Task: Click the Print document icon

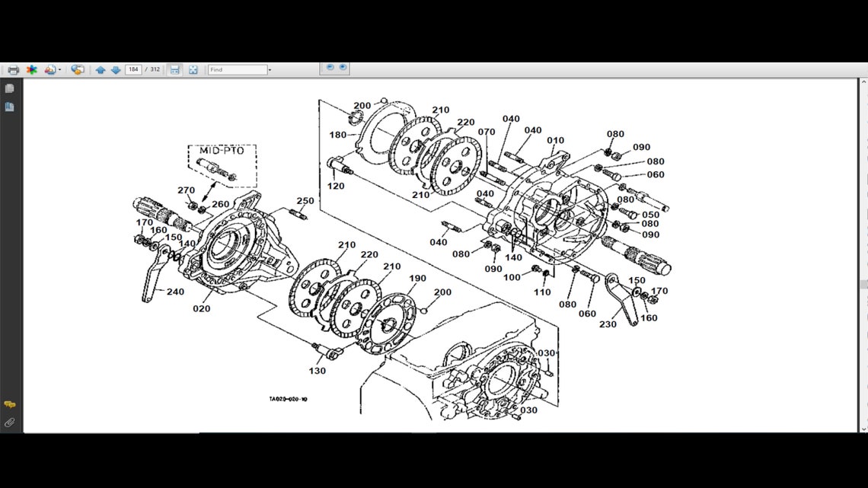Action: coord(12,69)
